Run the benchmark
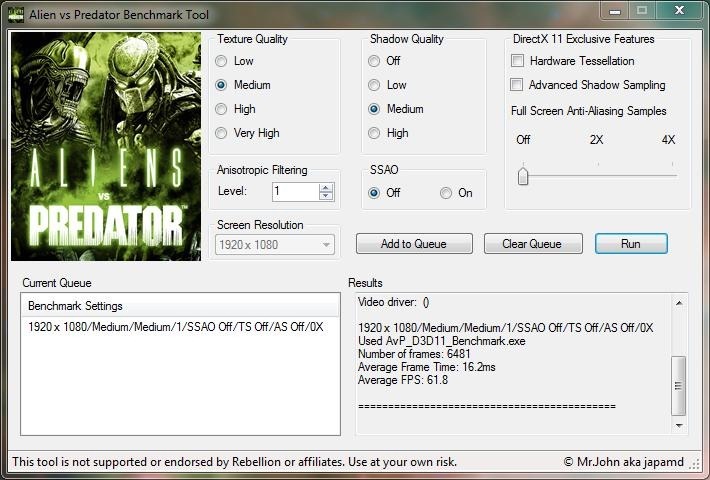710x480 pixels. (x=630, y=244)
